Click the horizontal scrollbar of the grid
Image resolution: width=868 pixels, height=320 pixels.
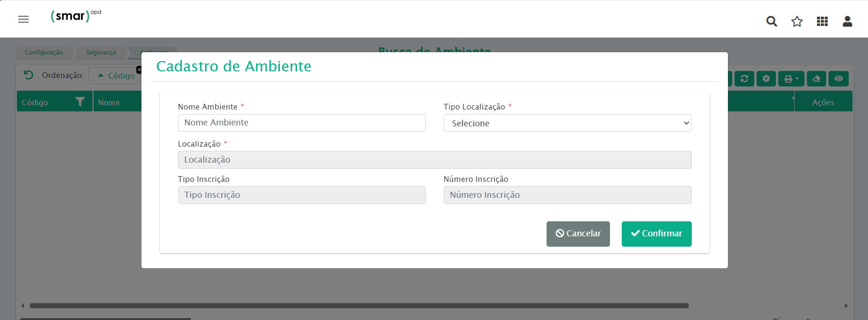pos(359,305)
